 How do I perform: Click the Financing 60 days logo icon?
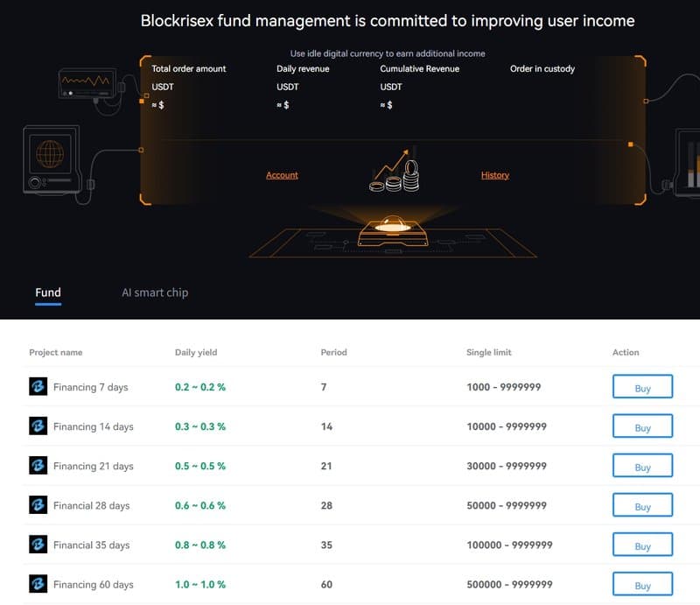[38, 584]
